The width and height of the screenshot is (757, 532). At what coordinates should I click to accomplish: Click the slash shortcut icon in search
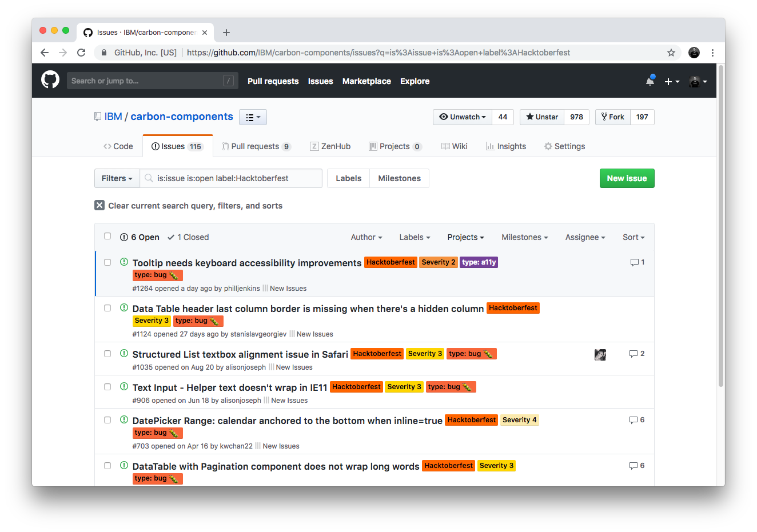228,81
